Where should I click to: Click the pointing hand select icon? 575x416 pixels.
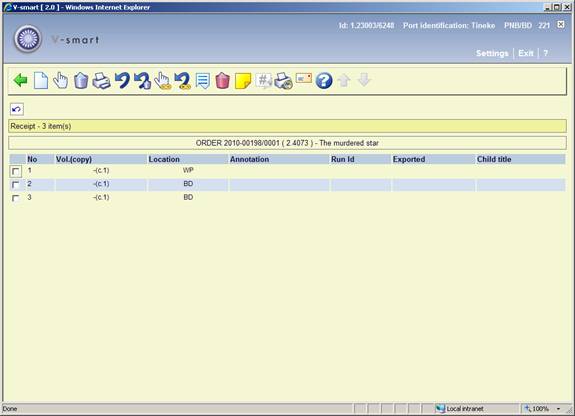(x=61, y=80)
